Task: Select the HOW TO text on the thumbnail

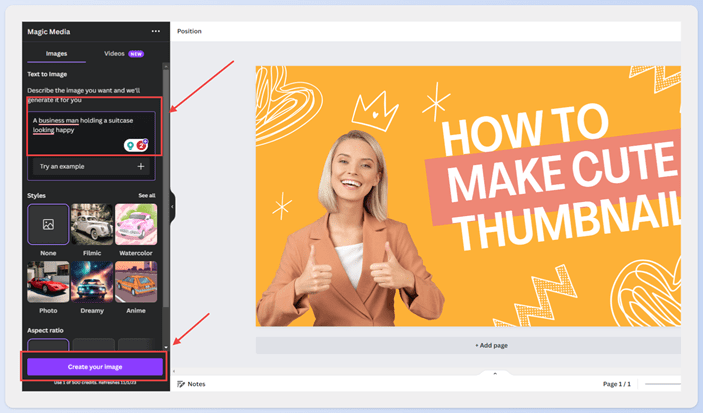Action: coord(525,129)
